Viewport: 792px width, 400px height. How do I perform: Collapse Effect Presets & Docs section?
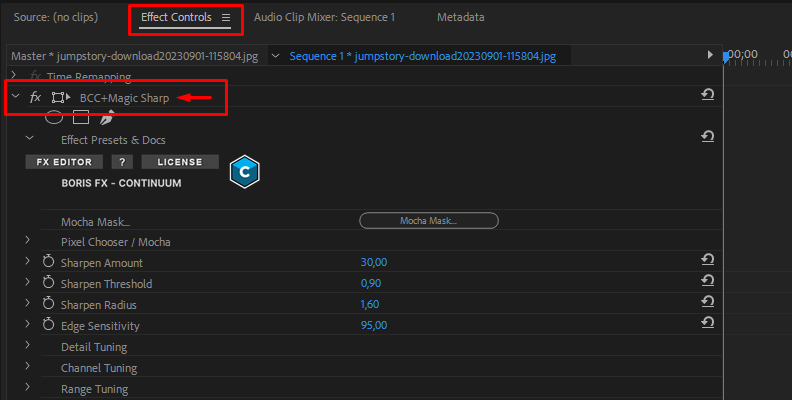tap(29, 138)
